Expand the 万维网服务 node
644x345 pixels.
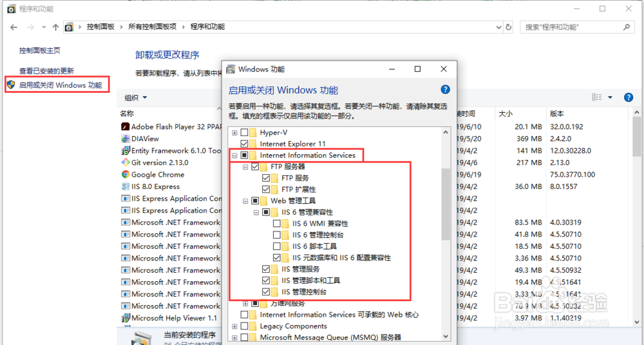[245, 304]
